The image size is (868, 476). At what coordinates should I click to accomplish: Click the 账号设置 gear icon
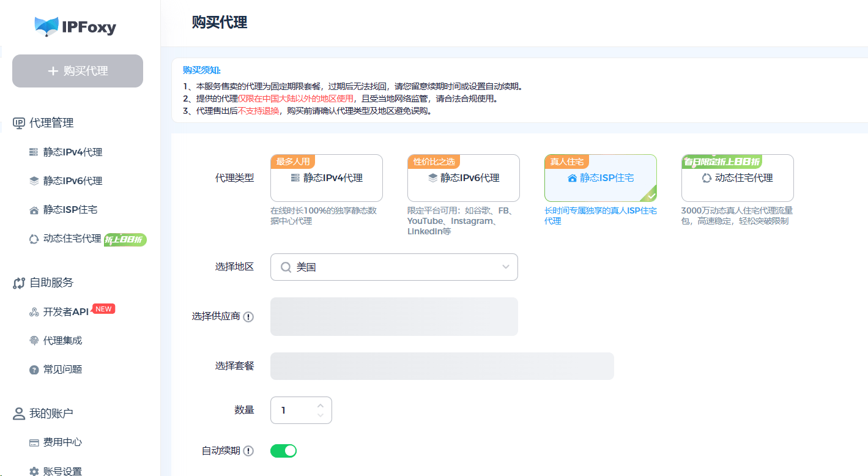pyautogui.click(x=34, y=472)
